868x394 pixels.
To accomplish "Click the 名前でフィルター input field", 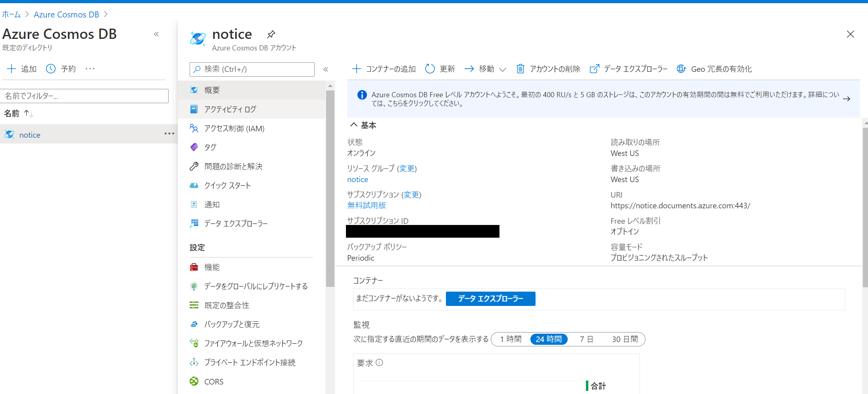I will coord(84,96).
